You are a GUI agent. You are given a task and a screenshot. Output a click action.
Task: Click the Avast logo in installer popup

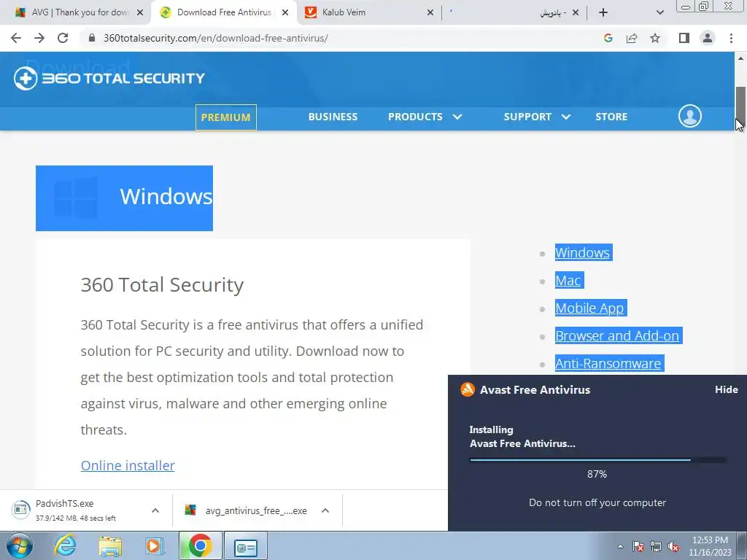click(x=468, y=389)
